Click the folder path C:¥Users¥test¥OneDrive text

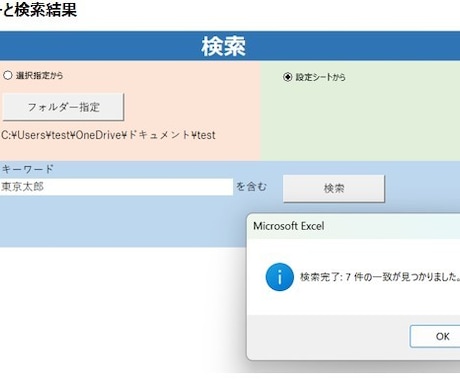click(x=108, y=135)
